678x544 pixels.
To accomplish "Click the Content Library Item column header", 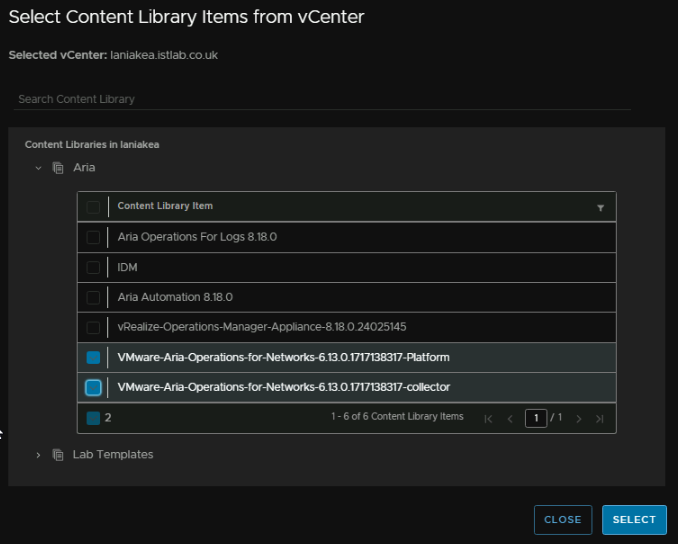I will [165, 206].
